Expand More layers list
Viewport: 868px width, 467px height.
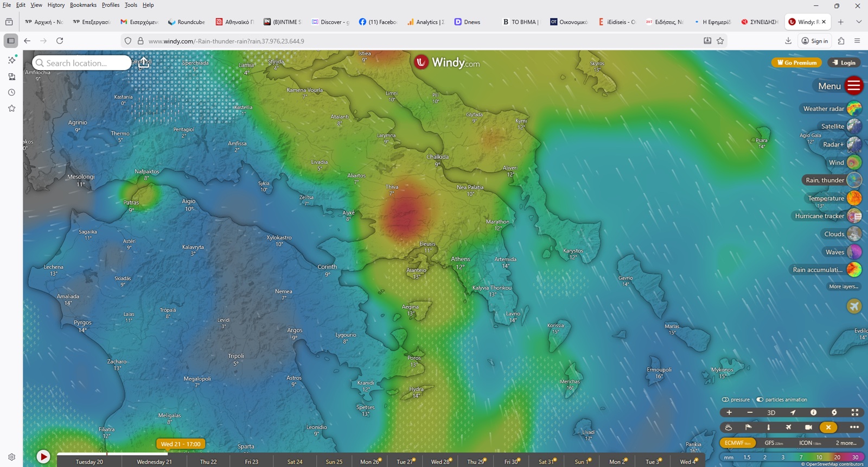click(843, 287)
